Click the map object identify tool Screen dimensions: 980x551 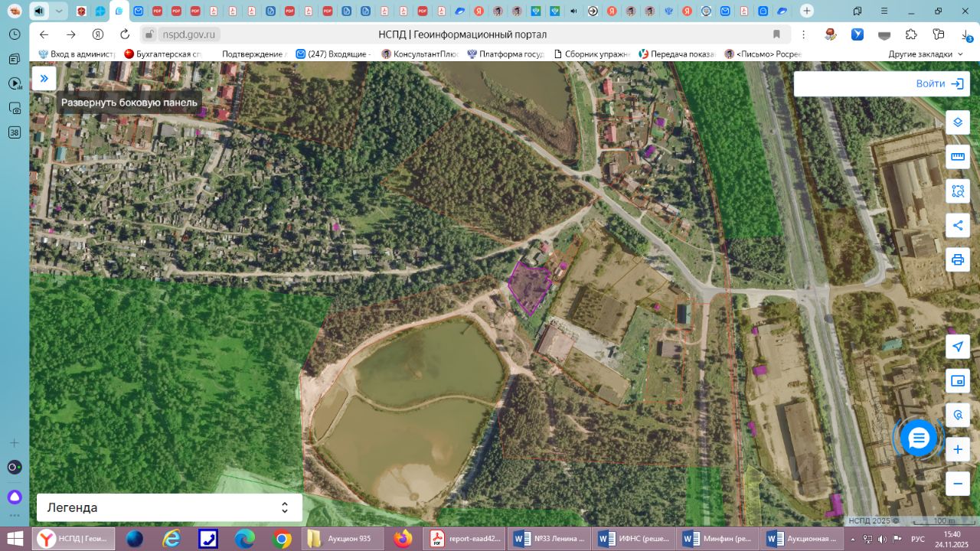tap(958, 415)
